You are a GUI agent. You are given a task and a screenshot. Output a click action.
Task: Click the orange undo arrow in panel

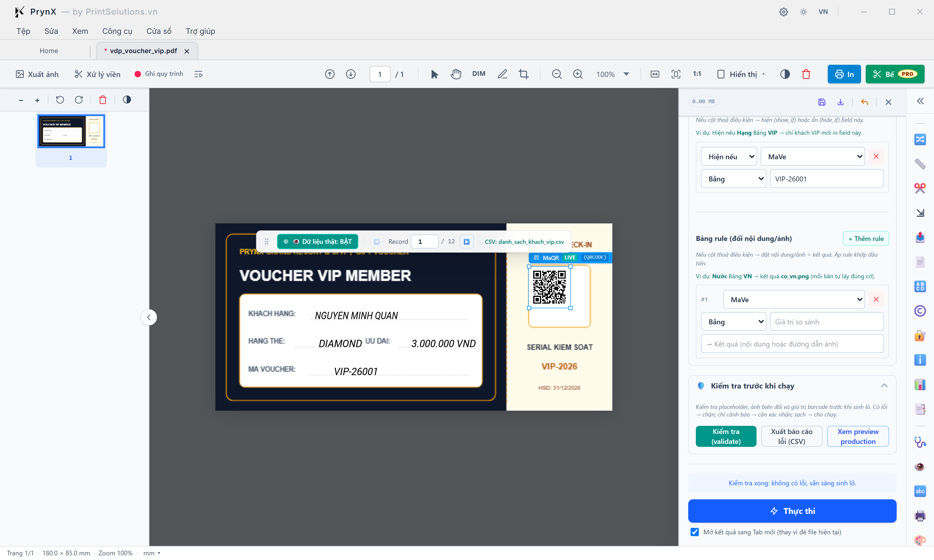[864, 102]
